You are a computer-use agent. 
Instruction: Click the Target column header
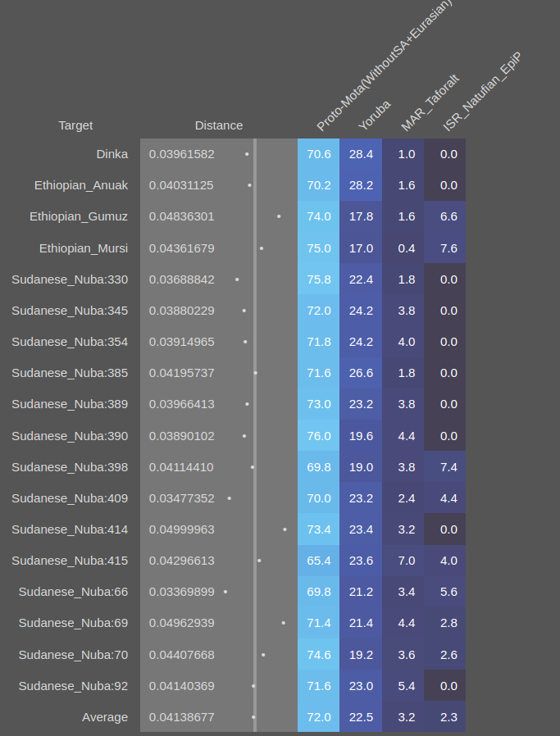coord(75,125)
